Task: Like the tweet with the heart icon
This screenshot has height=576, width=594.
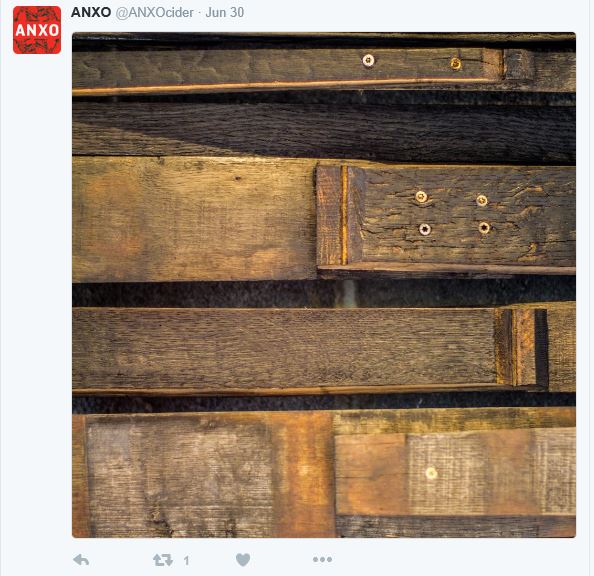Action: pyautogui.click(x=243, y=560)
